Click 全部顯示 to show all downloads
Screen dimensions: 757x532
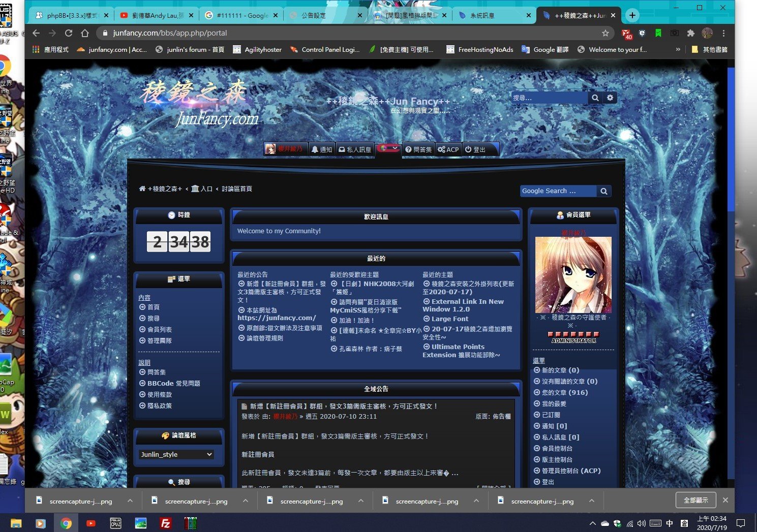(x=696, y=500)
